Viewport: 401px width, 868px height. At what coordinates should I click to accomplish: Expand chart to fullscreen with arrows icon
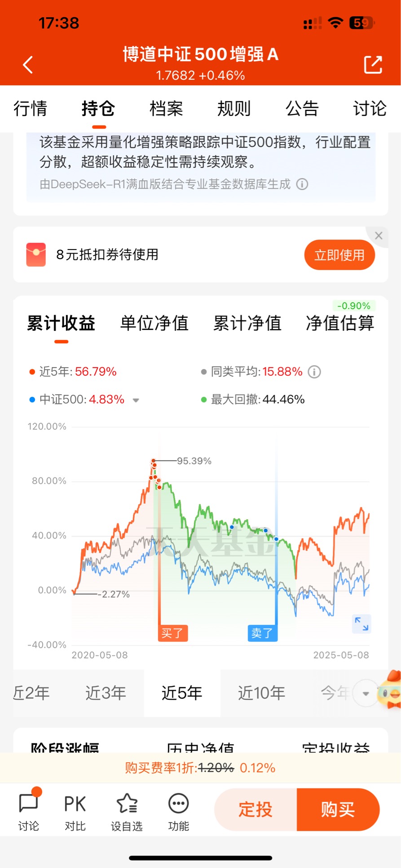click(x=361, y=623)
